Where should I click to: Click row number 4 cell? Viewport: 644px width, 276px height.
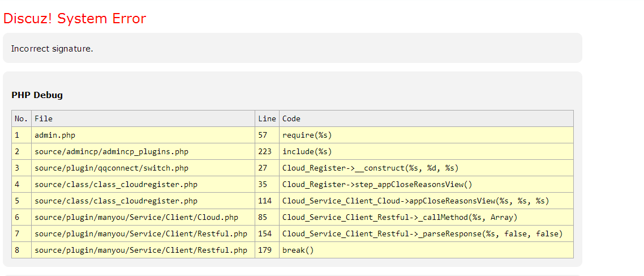click(x=22, y=184)
